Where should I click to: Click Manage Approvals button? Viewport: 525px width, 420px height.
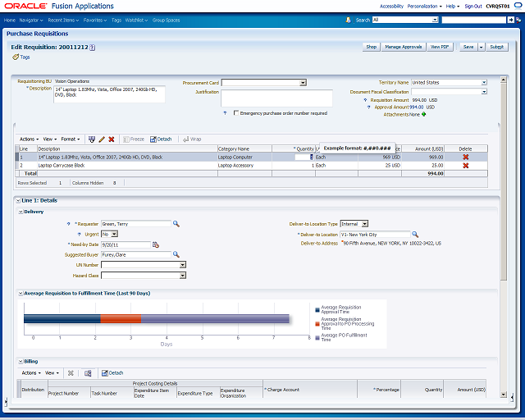(x=404, y=48)
